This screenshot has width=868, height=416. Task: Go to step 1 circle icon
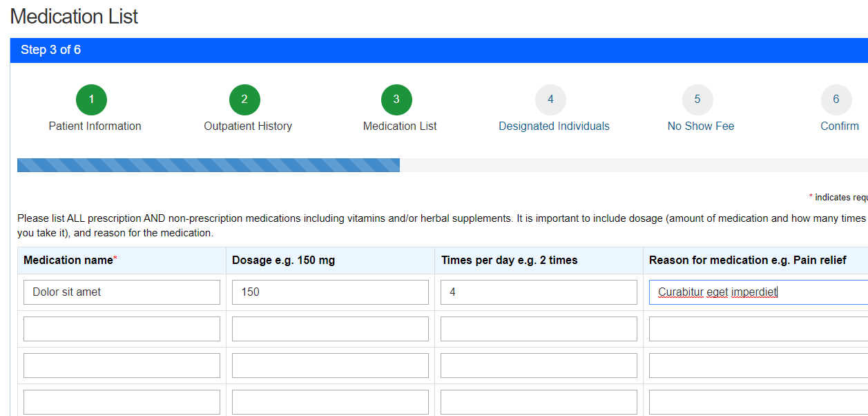92,100
